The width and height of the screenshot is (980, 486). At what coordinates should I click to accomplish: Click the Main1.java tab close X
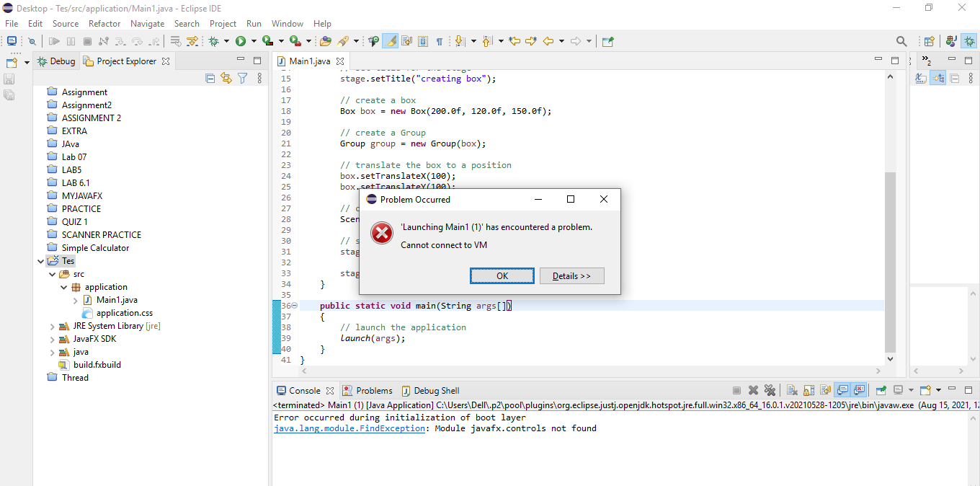point(340,61)
